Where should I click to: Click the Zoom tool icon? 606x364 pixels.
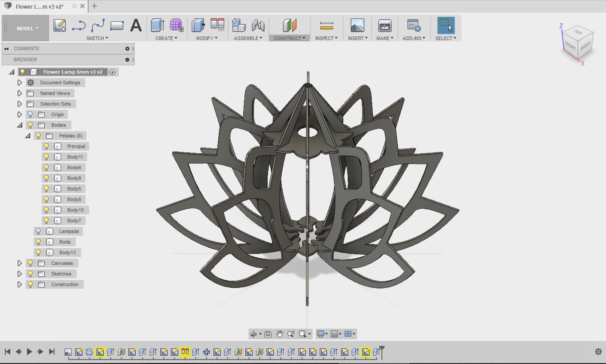coord(291,334)
